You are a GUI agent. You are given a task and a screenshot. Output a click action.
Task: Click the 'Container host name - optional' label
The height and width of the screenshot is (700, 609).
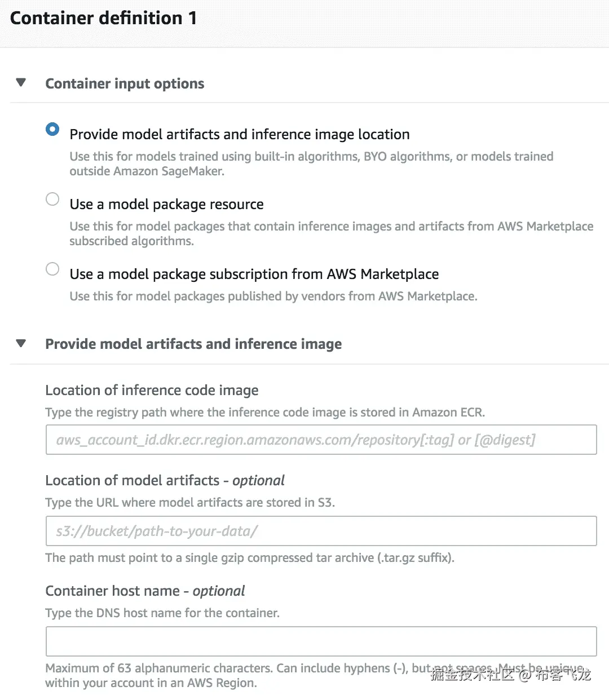pyautogui.click(x=145, y=591)
